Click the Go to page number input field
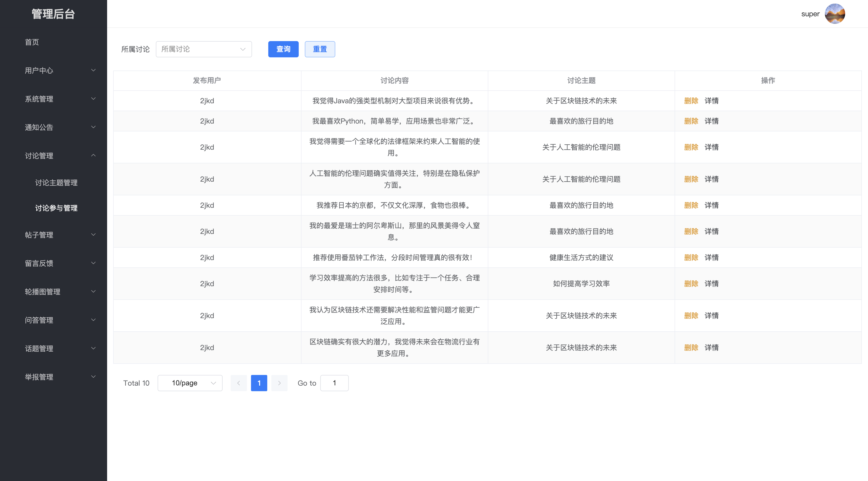868x481 pixels. coord(334,383)
